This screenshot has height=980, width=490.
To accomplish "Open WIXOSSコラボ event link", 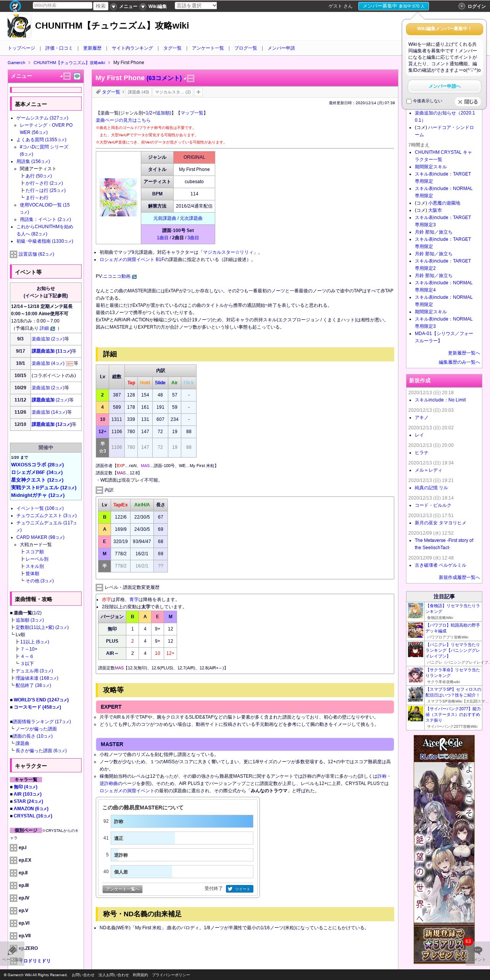I will point(37,465).
